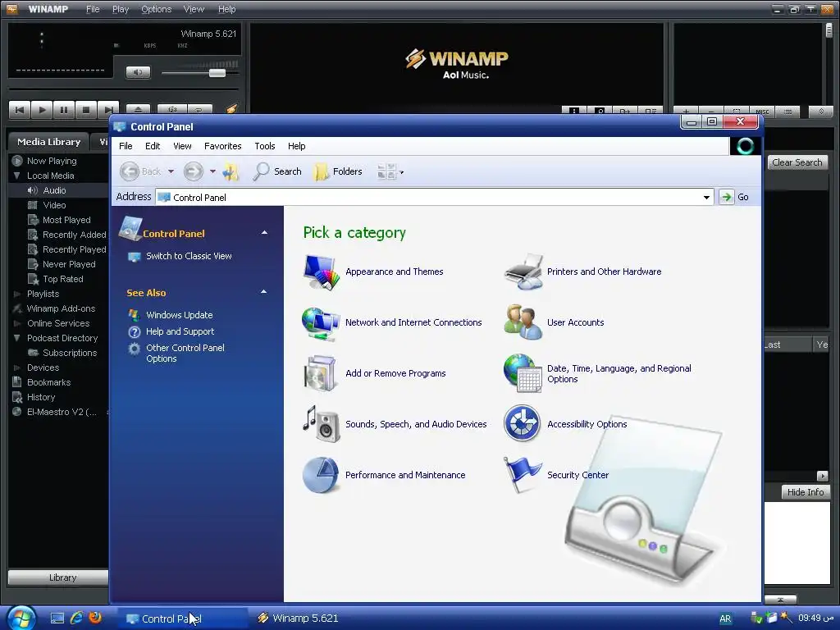This screenshot has width=840, height=630.
Task: Click the Library button in Winamp
Action: click(x=58, y=577)
